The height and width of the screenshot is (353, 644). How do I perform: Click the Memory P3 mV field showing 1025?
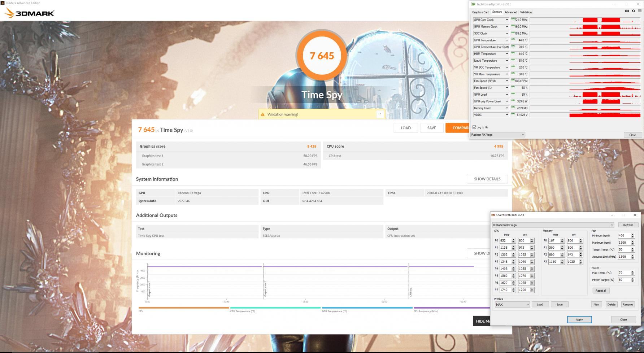tap(573, 262)
